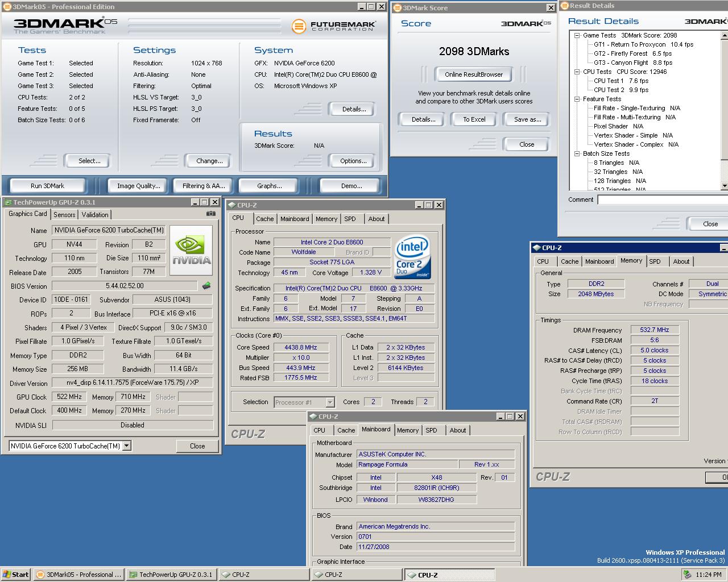Switch to Sensors tab in GPU-Z

64,215
